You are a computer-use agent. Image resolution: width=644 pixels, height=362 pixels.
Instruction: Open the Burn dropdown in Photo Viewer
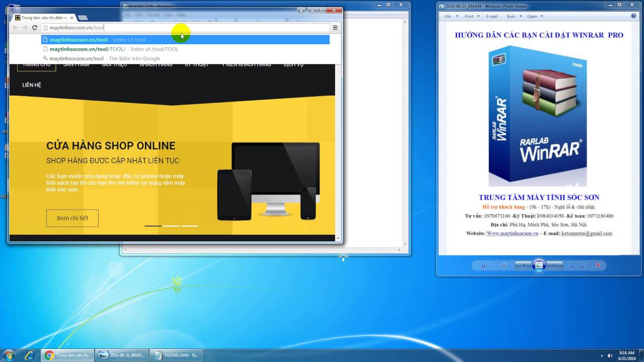click(x=513, y=16)
